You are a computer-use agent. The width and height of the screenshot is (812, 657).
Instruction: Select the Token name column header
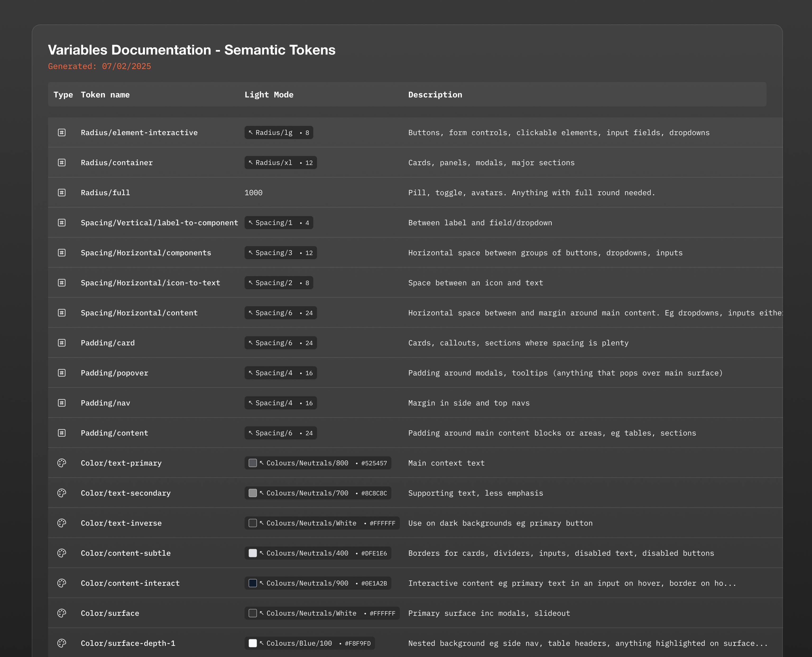click(105, 95)
